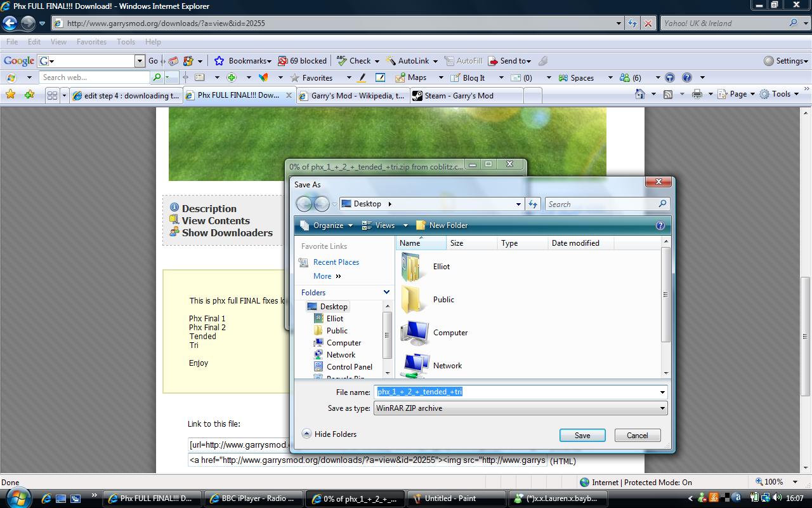812x508 pixels.
Task: Click the Blog It icon
Action: click(455, 77)
